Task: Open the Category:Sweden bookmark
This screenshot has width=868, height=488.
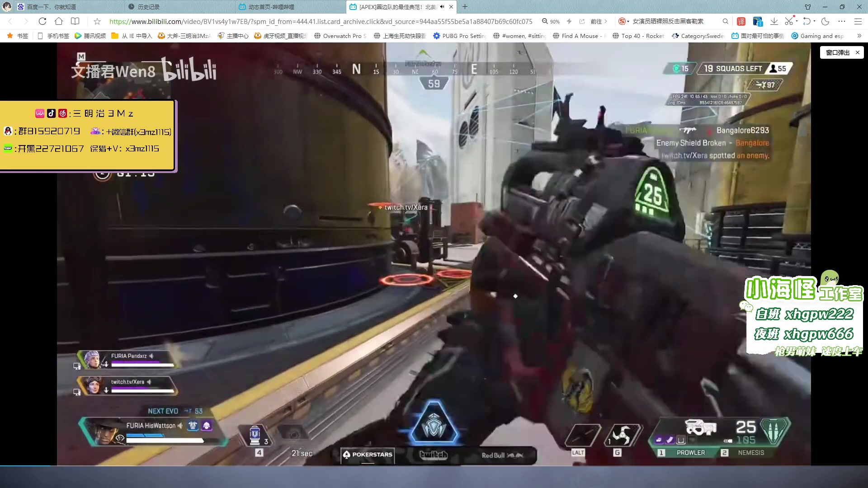Action: [698, 36]
